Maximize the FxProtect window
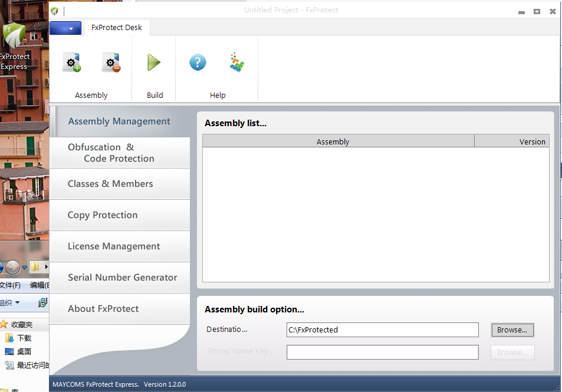This screenshot has width=562, height=392. coord(537,11)
